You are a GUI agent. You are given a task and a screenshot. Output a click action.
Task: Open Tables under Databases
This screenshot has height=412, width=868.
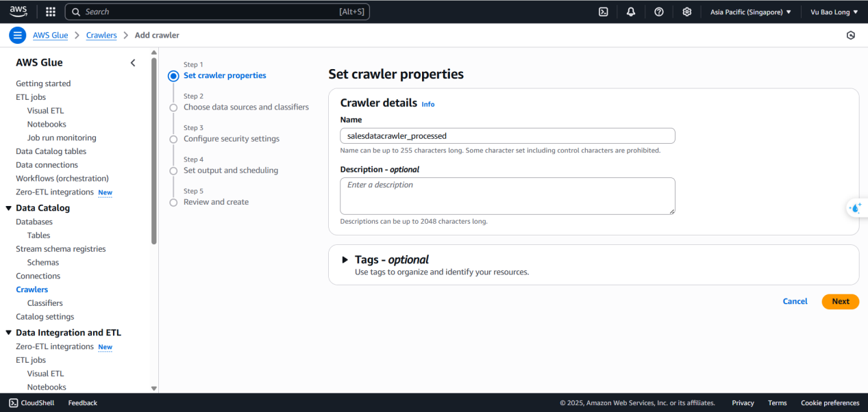(39, 235)
